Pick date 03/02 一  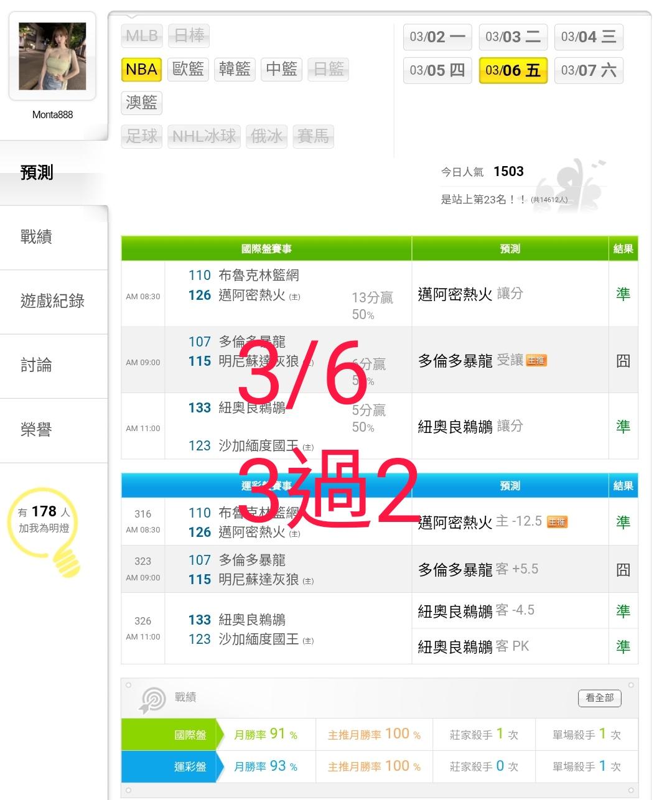coord(437,37)
